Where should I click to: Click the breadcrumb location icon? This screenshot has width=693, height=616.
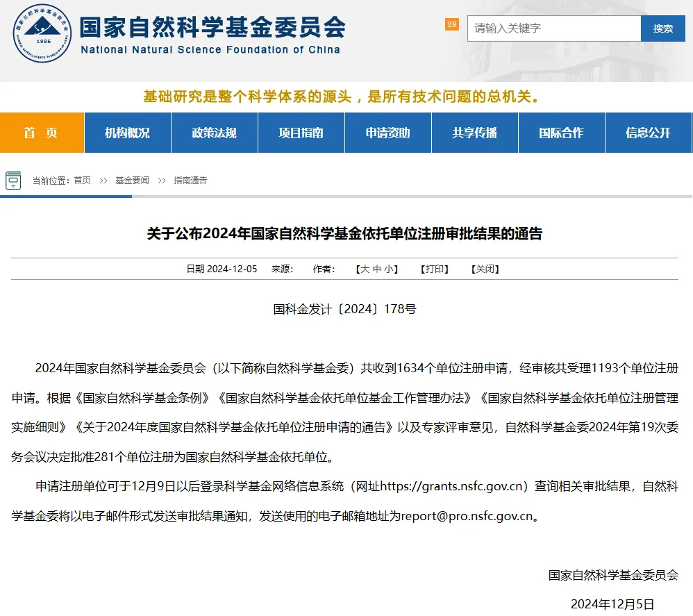pos(13,181)
